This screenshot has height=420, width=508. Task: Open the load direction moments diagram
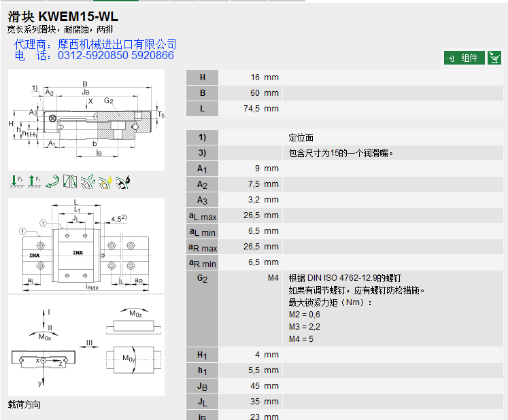[x=86, y=345]
